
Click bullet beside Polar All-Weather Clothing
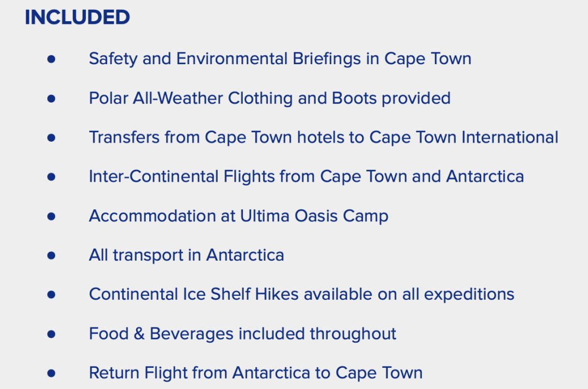pos(51,98)
